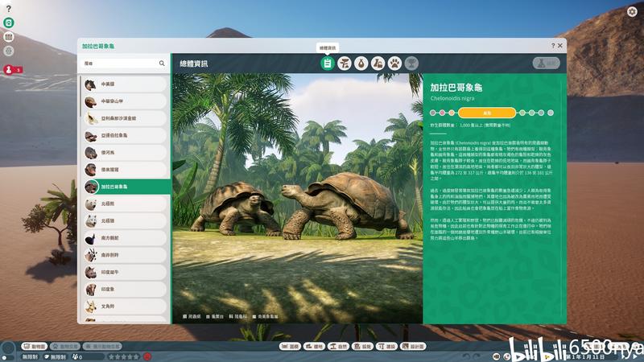This screenshot has width=644, height=362.
Task: Click the scientific name Chelonoidis nigra
Action: pyautogui.click(x=452, y=98)
